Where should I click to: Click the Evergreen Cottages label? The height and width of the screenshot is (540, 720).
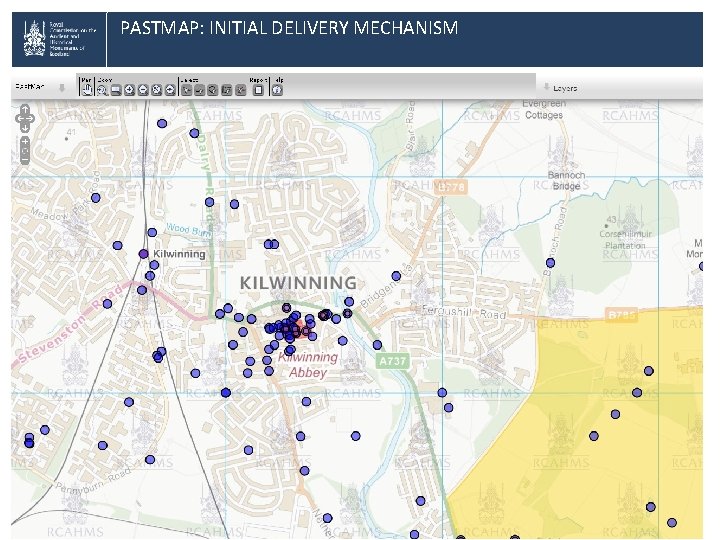(x=544, y=109)
